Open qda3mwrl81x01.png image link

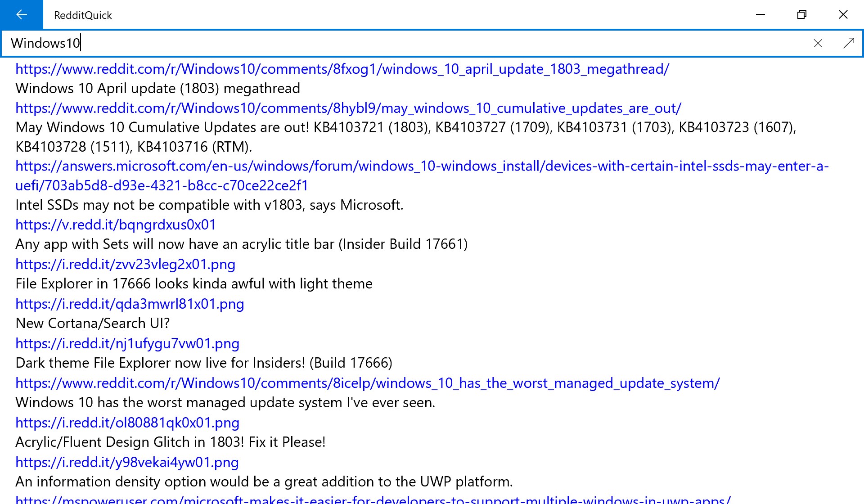tap(130, 304)
